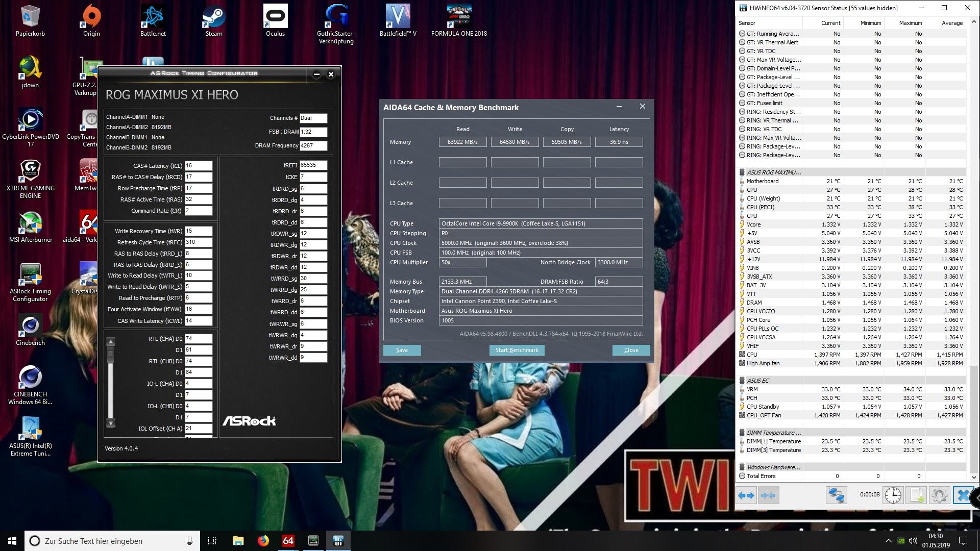980x551 pixels.
Task: Start HWiNFO sensor logging file icon
Action: (917, 495)
